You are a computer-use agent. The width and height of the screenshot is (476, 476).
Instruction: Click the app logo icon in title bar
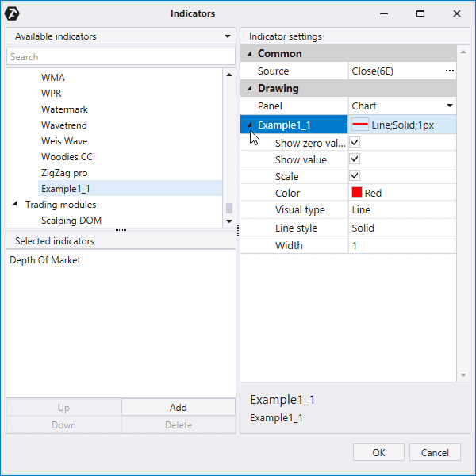pos(12,13)
